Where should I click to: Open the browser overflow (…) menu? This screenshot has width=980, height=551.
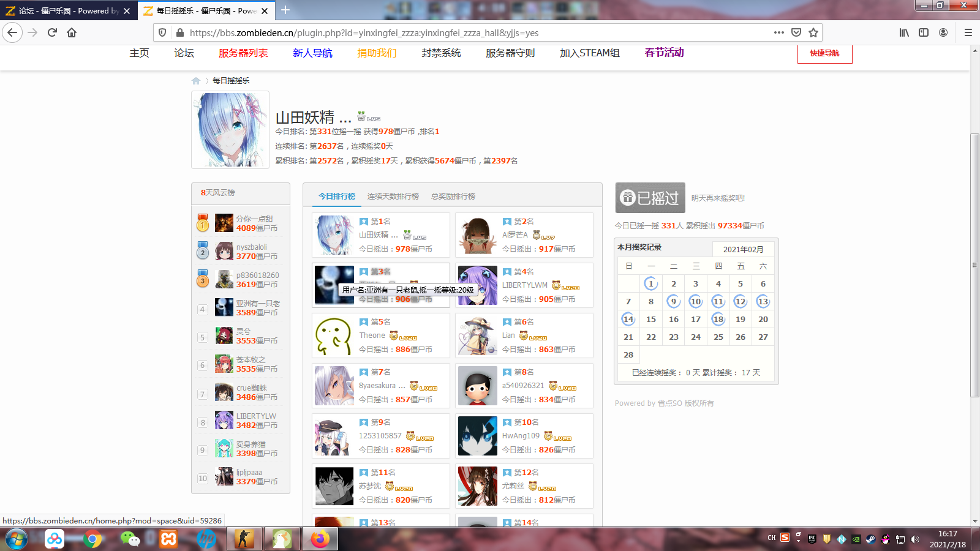click(778, 32)
